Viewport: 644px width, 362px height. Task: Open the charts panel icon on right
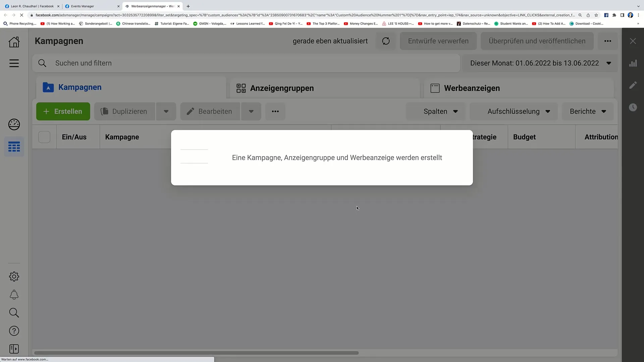coord(633,63)
